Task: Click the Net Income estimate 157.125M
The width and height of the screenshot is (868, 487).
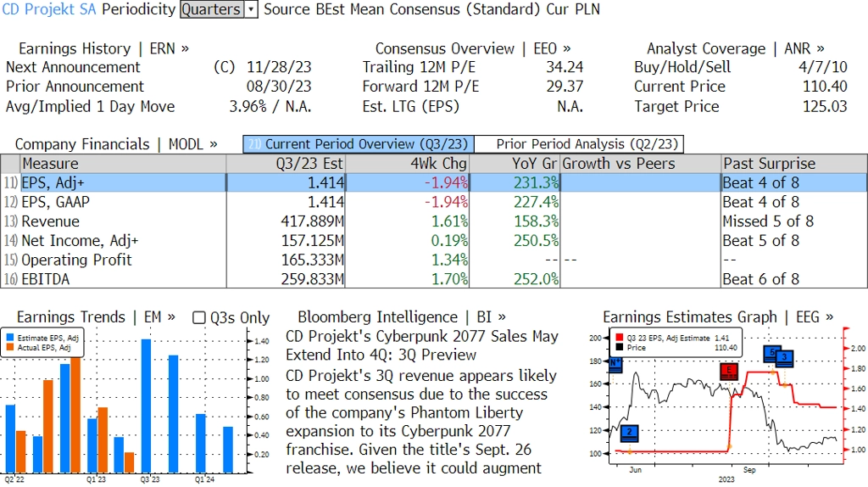Action: [x=312, y=241]
